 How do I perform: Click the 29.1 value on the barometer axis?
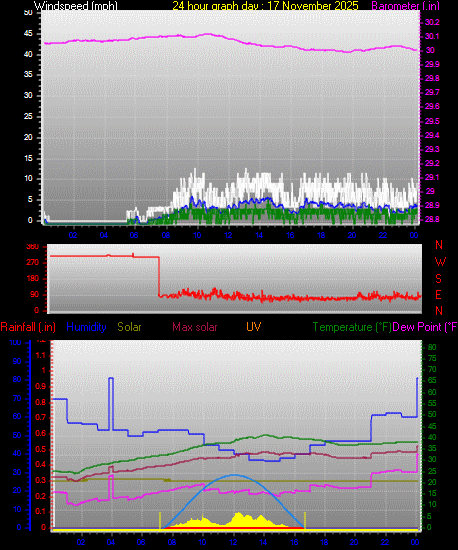[432, 177]
